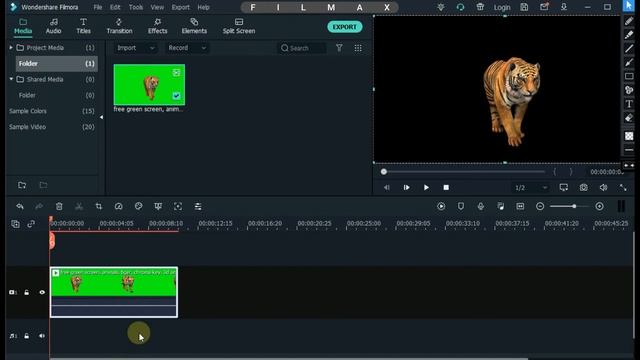
Task: Open the File menu
Action: tap(98, 7)
